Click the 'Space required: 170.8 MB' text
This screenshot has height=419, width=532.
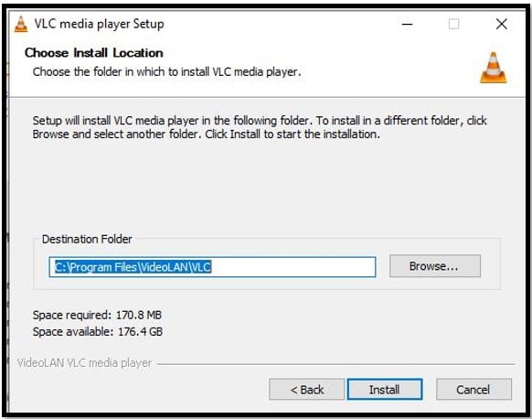point(97,315)
